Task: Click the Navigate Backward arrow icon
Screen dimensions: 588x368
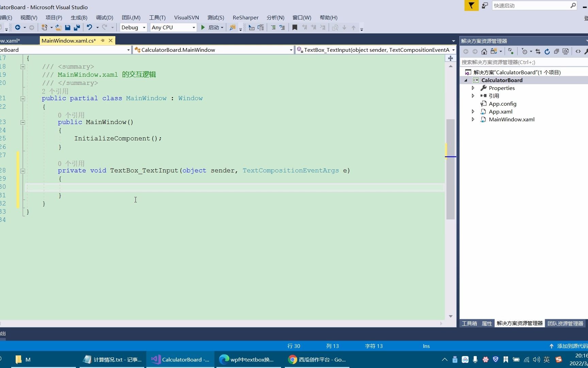Action: [18, 28]
